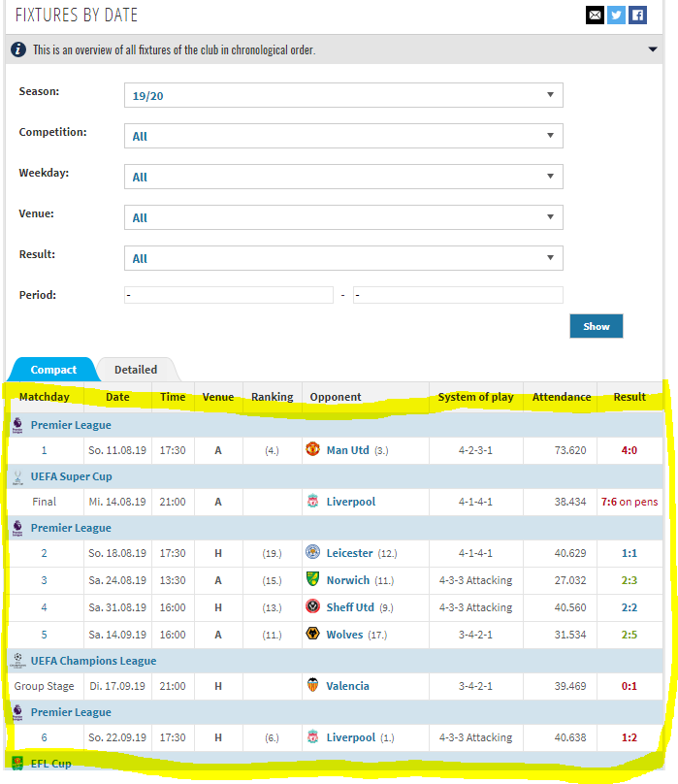Click matchday number 5 link
The width and height of the screenshot is (678, 784).
click(x=44, y=634)
